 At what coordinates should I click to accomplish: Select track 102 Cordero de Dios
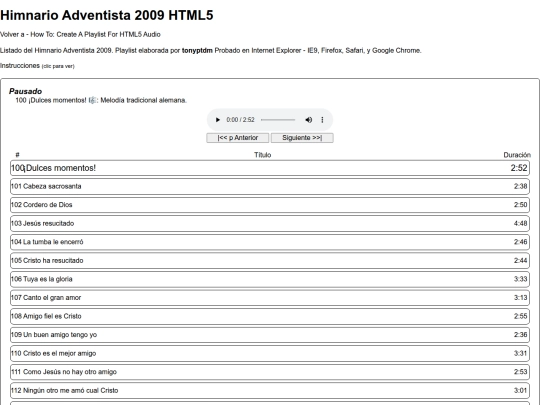270,205
